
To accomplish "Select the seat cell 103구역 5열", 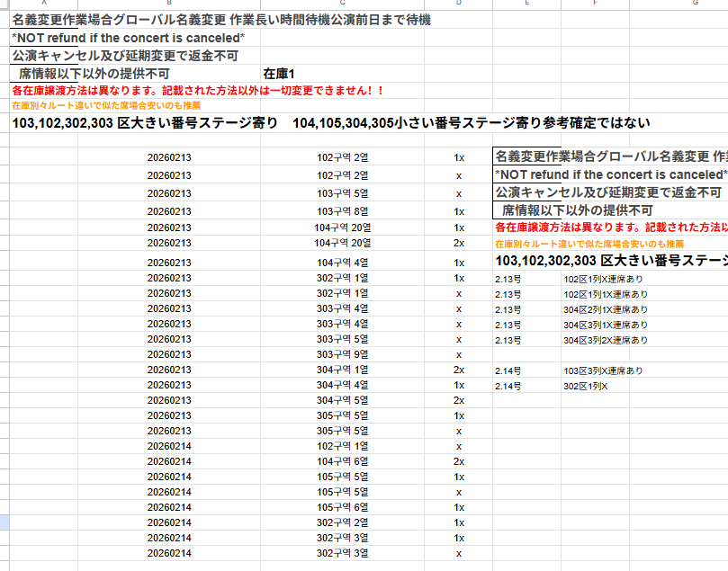I will click(x=343, y=193).
